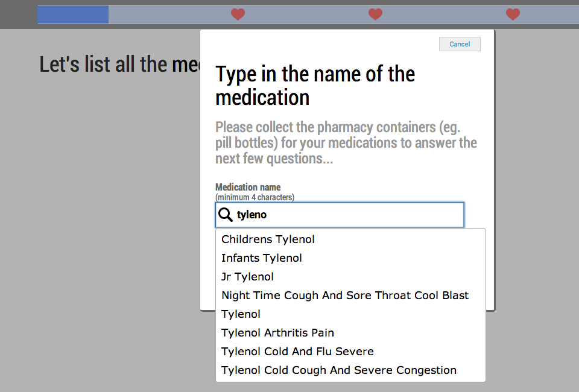The image size is (579, 392).
Task: Click the magnifying glass search icon
Action: (x=225, y=215)
